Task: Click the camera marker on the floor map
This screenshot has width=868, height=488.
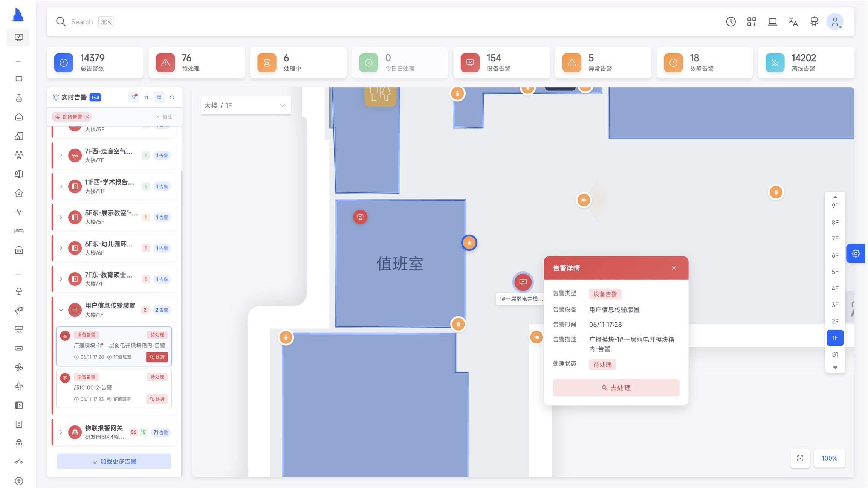Action: 583,200
